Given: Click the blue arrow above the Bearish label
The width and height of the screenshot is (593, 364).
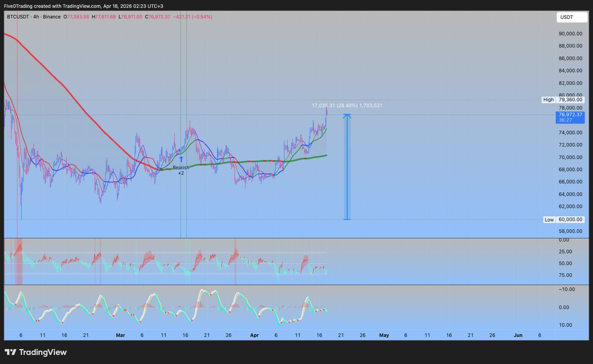Looking at the screenshot, I should point(181,160).
